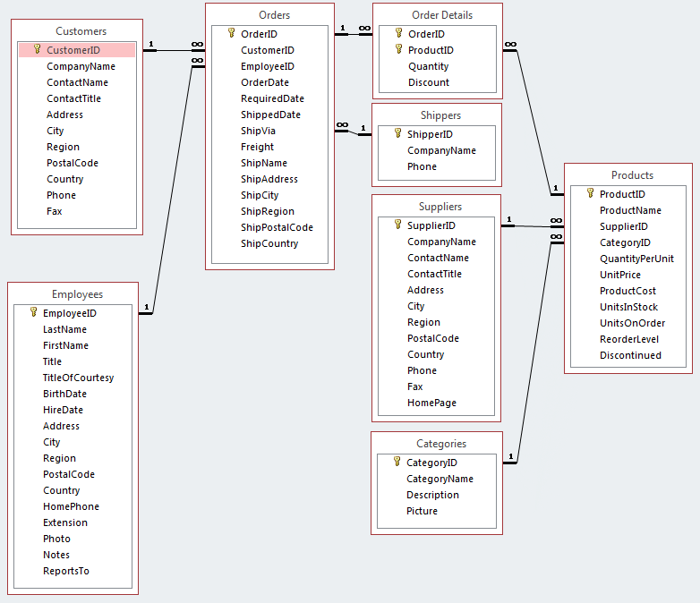This screenshot has height=603, width=700.
Task: Click the Products table title
Action: [x=632, y=175]
